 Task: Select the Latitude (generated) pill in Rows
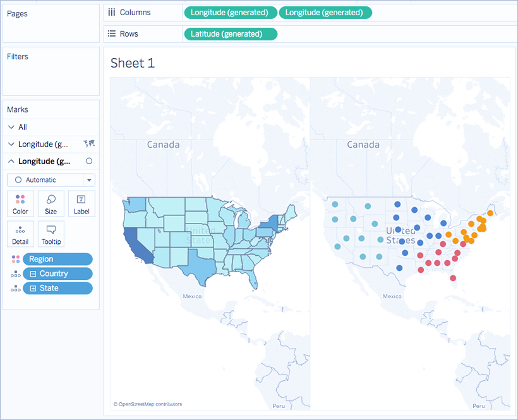coord(230,34)
